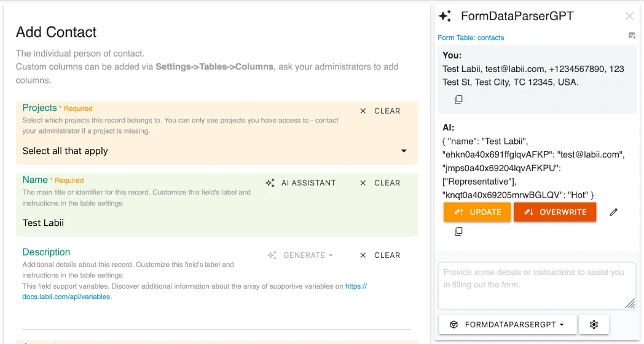Click the sparkle icon beside the FormDataParserGPT title
The image size is (644, 344).
(x=446, y=17)
